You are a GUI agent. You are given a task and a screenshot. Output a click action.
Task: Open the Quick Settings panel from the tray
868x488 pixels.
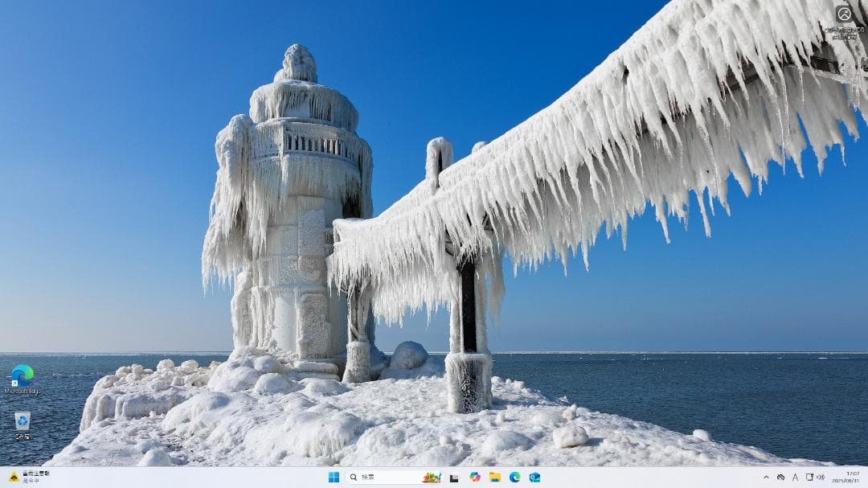point(813,477)
